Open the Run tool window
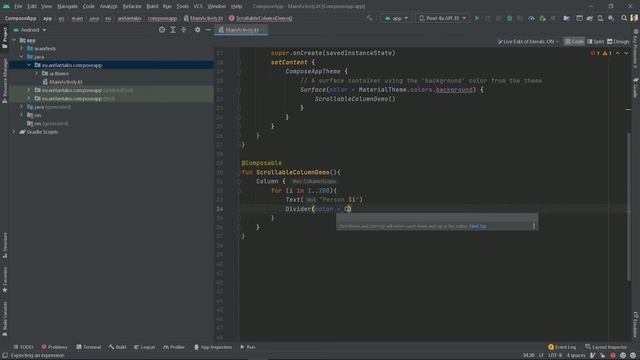 248,347
